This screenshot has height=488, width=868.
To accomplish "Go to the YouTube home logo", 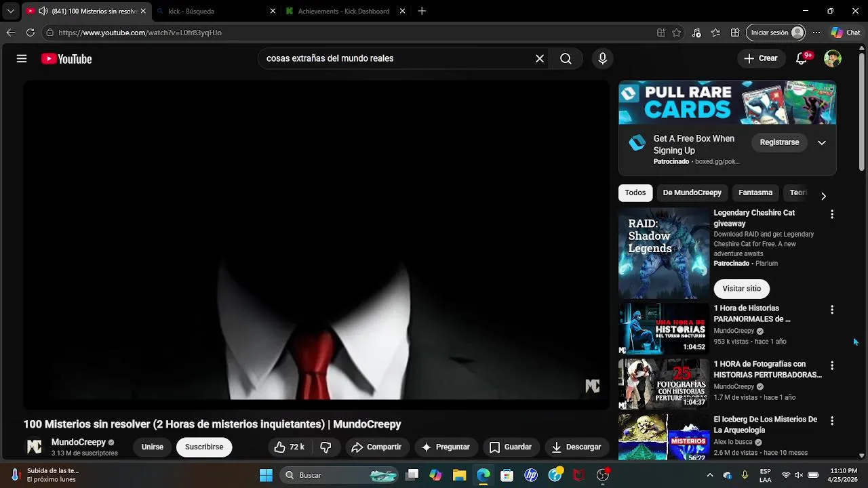I will tap(66, 59).
